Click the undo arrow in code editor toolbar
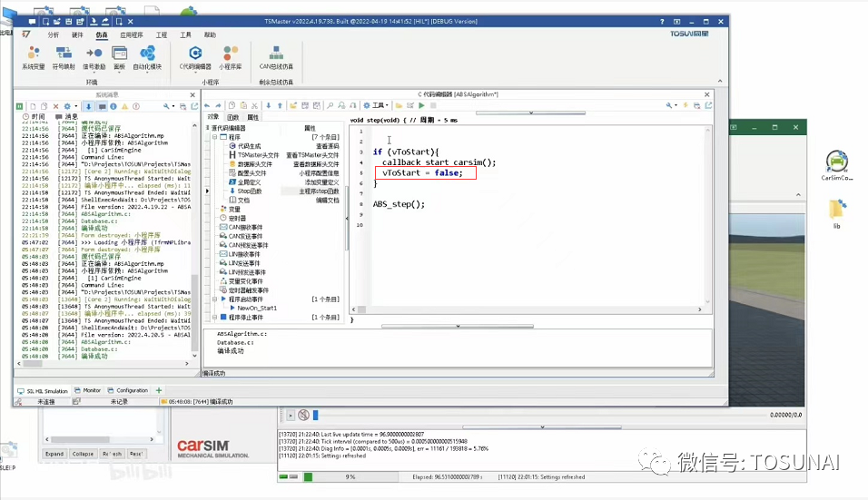The width and height of the screenshot is (868, 500). (207, 105)
